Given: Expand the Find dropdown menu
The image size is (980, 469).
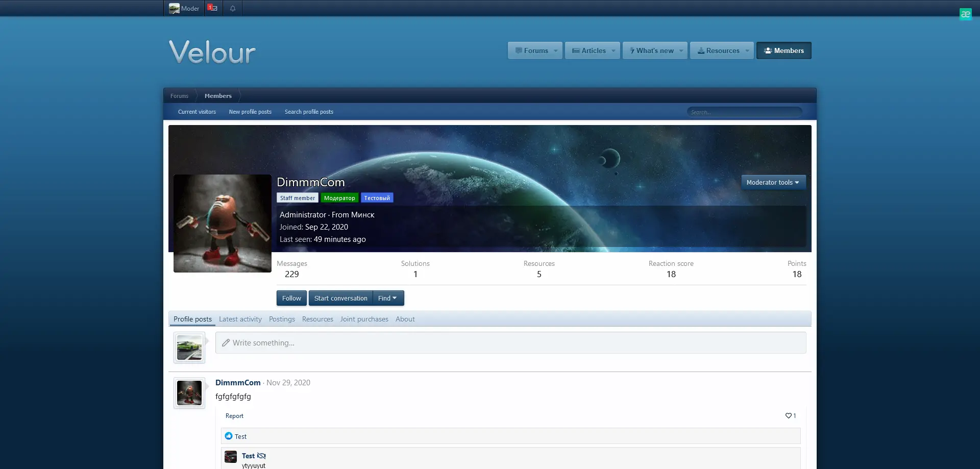Looking at the screenshot, I should 388,298.
